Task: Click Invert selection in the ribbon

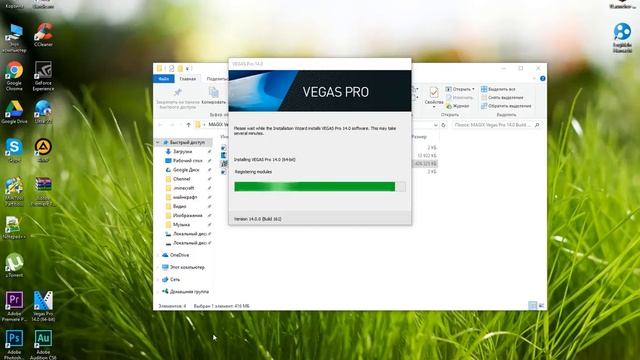Action: [506, 106]
